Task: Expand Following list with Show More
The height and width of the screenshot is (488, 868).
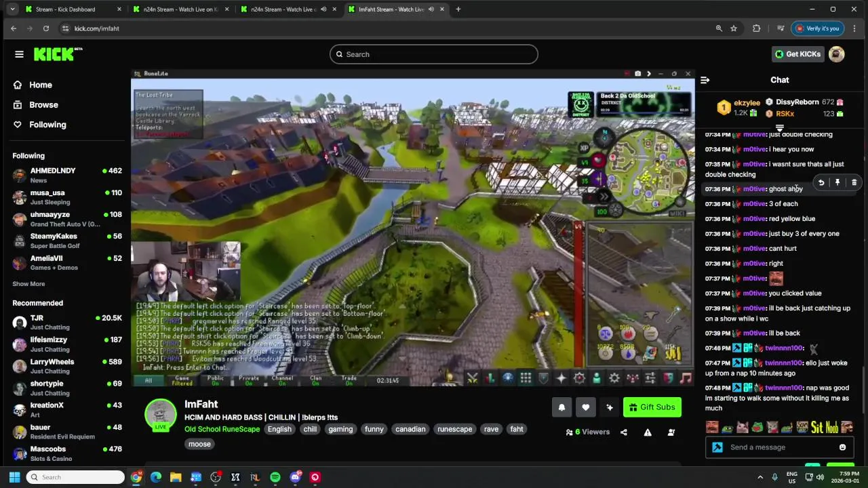Action: click(28, 284)
